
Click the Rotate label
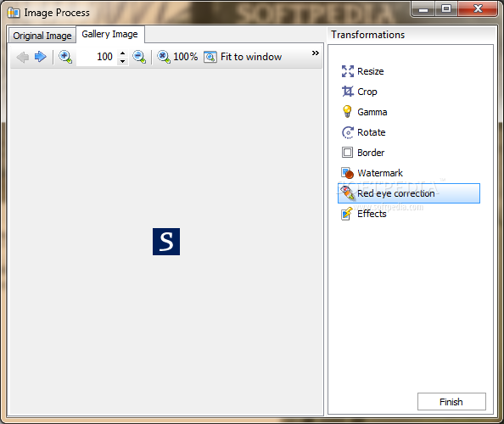(372, 132)
